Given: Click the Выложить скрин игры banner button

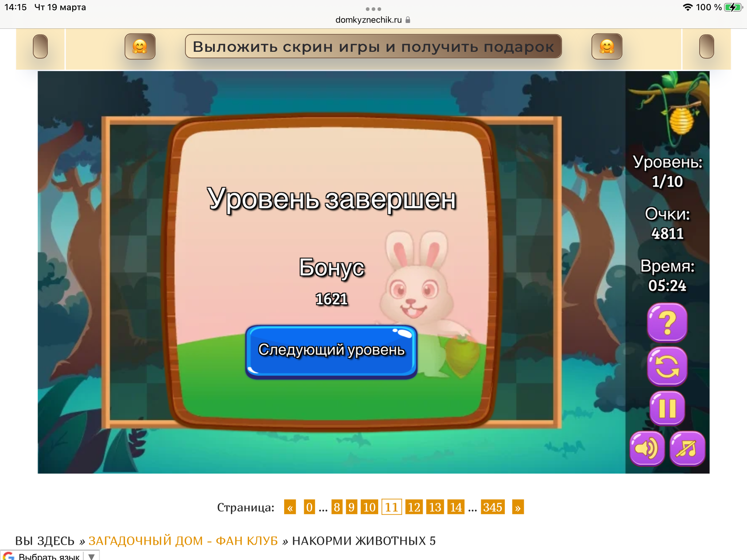Looking at the screenshot, I should point(373,47).
